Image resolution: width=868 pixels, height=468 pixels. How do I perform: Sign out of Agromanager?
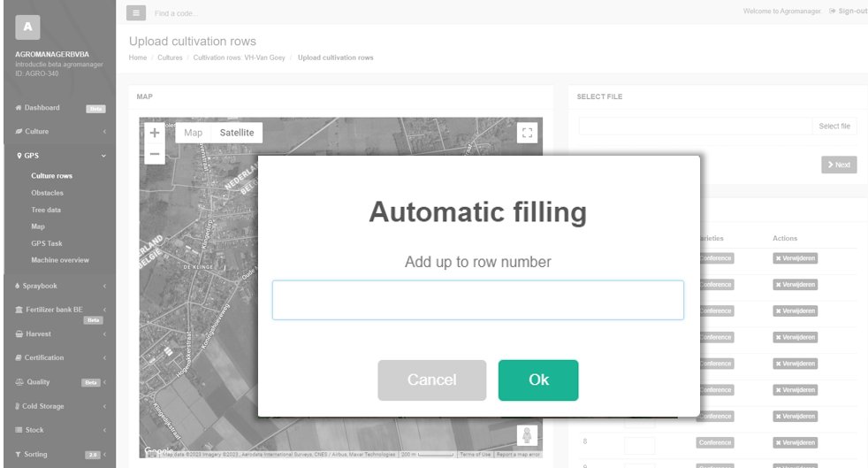(x=848, y=12)
